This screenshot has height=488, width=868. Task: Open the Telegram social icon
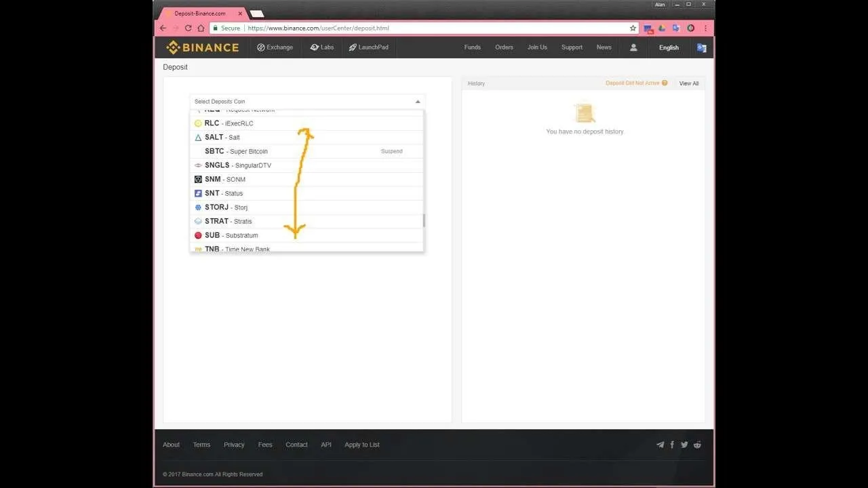coord(660,445)
